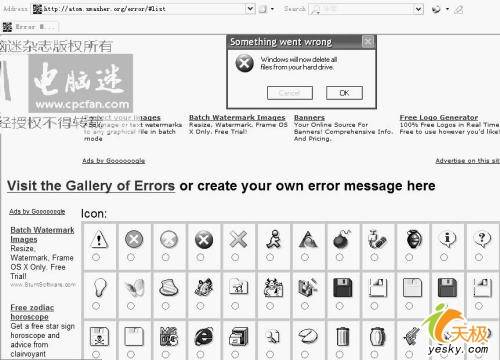
Task: Select radio button under question bubble icon
Action: pyautogui.click(x=479, y=257)
